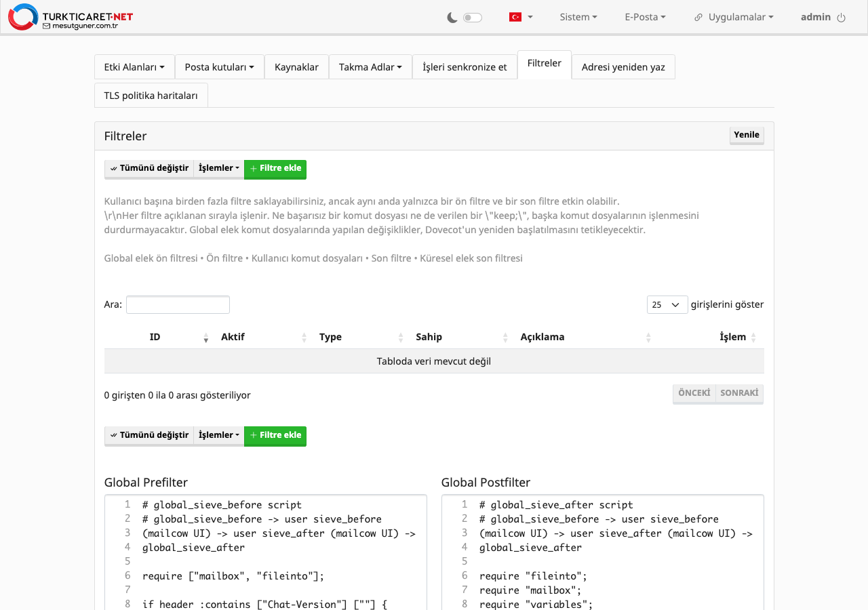Image resolution: width=868 pixels, height=610 pixels.
Task: Click the 'Tabloda veri mevcut değil' row
Action: (434, 361)
